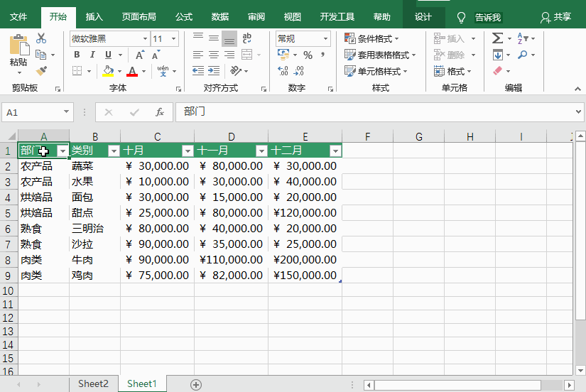Click the wrap text icon
The height and width of the screenshot is (392, 586).
click(246, 38)
